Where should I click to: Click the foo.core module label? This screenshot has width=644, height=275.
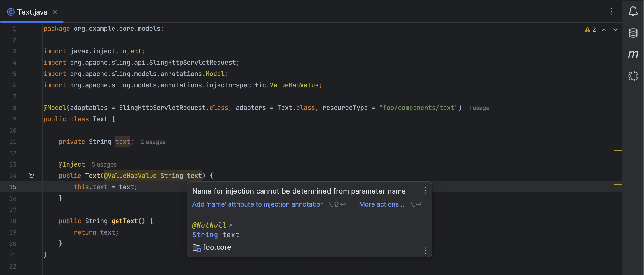pos(217,247)
